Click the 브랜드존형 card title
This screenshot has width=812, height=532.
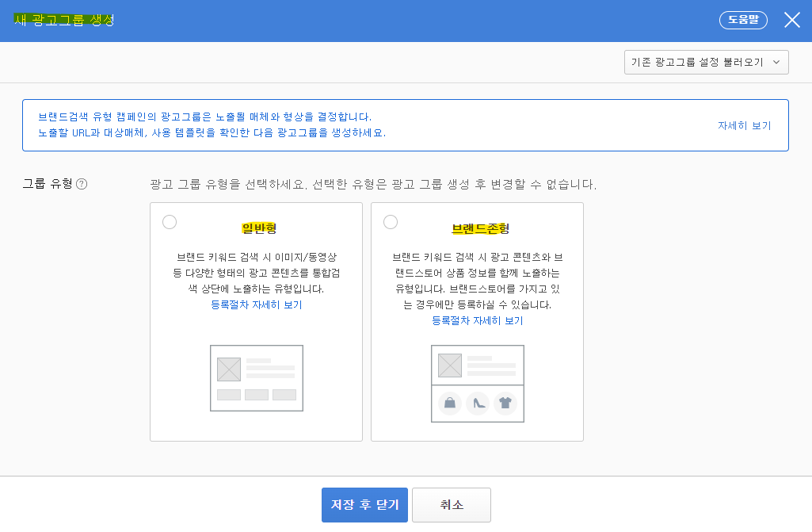481,228
